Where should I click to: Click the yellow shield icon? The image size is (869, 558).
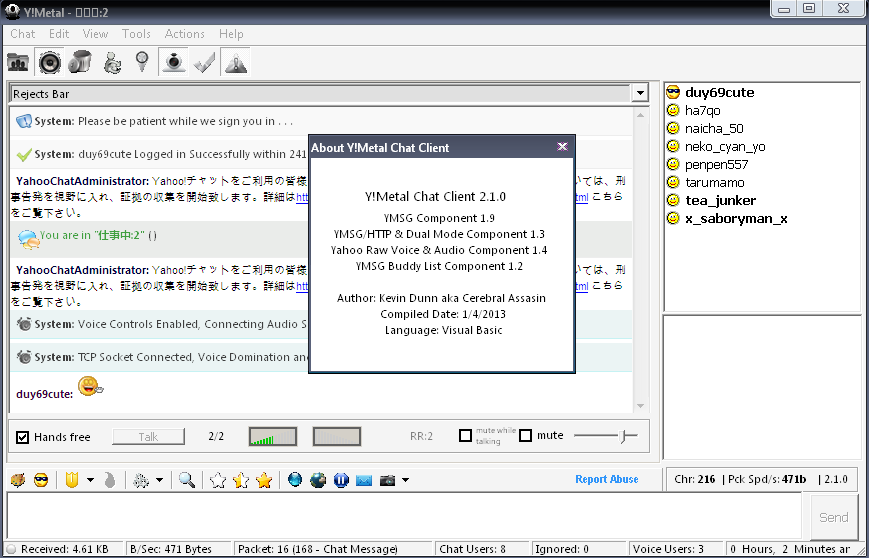(x=71, y=480)
